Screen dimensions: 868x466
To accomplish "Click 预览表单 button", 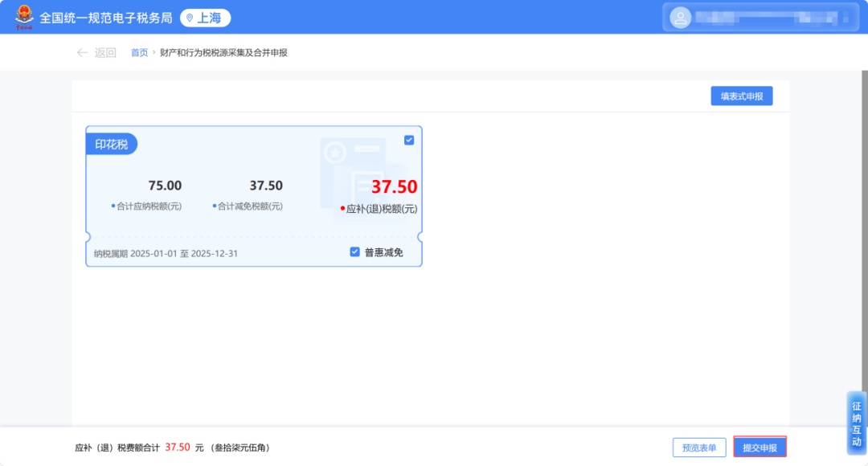I will click(699, 448).
